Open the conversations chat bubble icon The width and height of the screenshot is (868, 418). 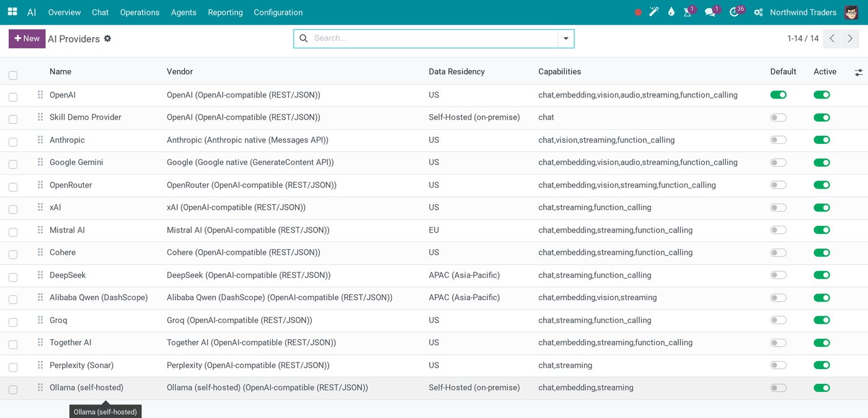[x=710, y=12]
